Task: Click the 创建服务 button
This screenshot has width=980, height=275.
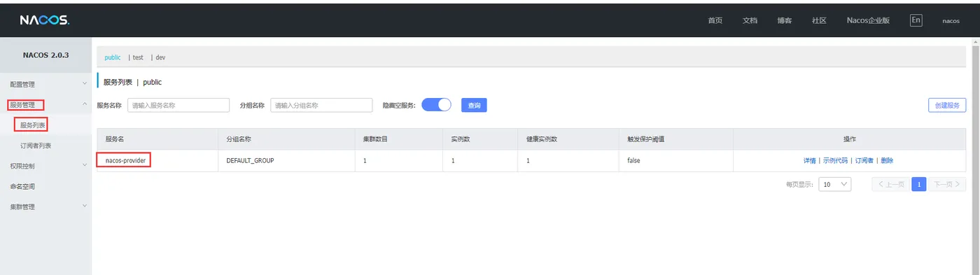Action: 947,105
